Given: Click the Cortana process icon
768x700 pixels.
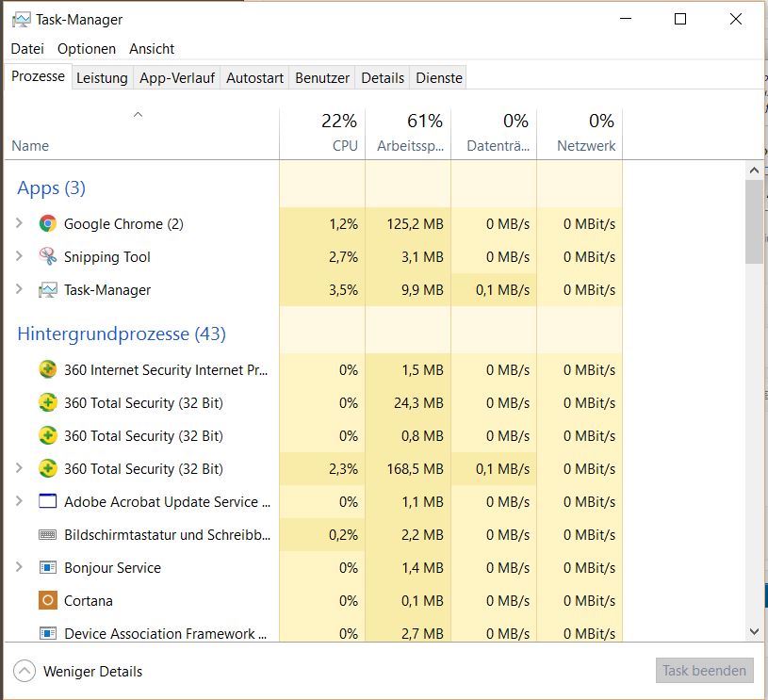Looking at the screenshot, I should tap(48, 601).
